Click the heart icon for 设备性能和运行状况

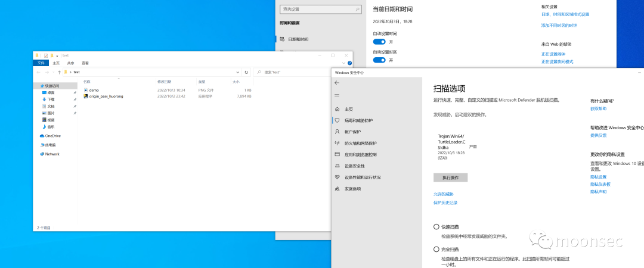[x=337, y=177]
